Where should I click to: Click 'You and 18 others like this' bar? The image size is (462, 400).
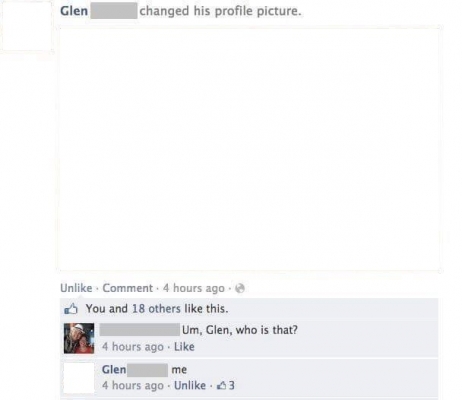click(x=249, y=309)
